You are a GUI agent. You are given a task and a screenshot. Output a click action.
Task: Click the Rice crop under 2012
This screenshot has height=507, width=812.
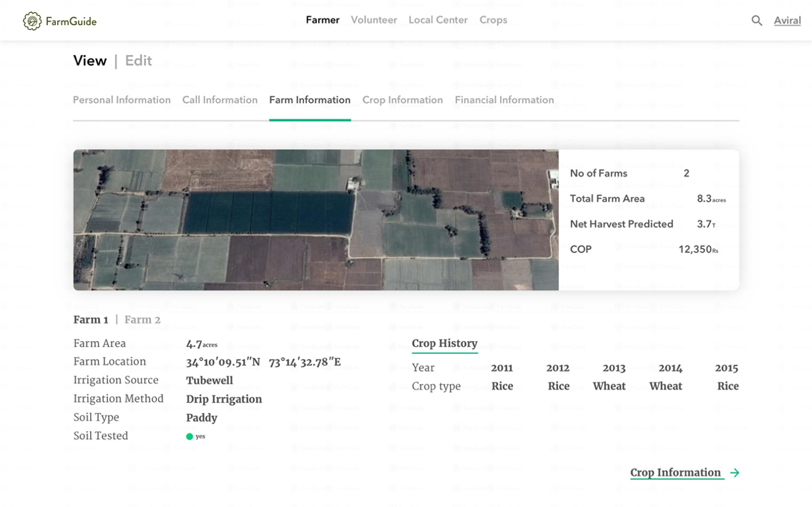click(559, 386)
